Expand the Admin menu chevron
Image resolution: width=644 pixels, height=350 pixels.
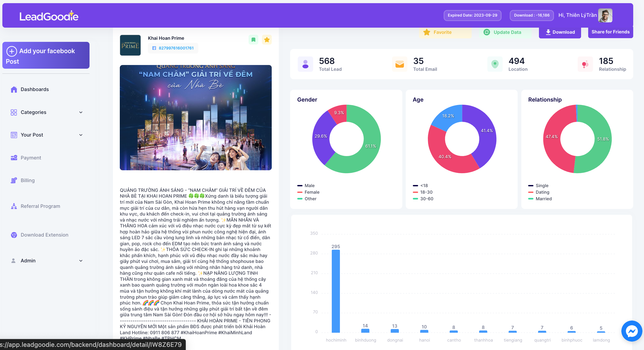(81, 261)
